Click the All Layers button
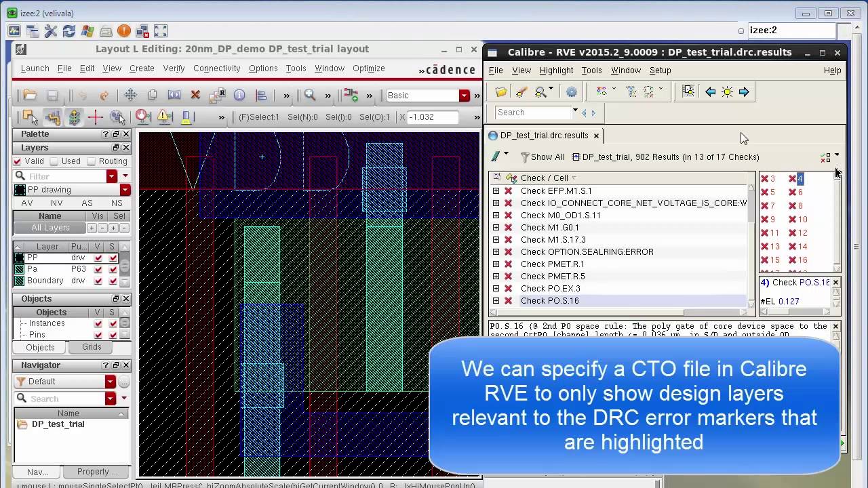The width and height of the screenshot is (868, 488). (50, 228)
